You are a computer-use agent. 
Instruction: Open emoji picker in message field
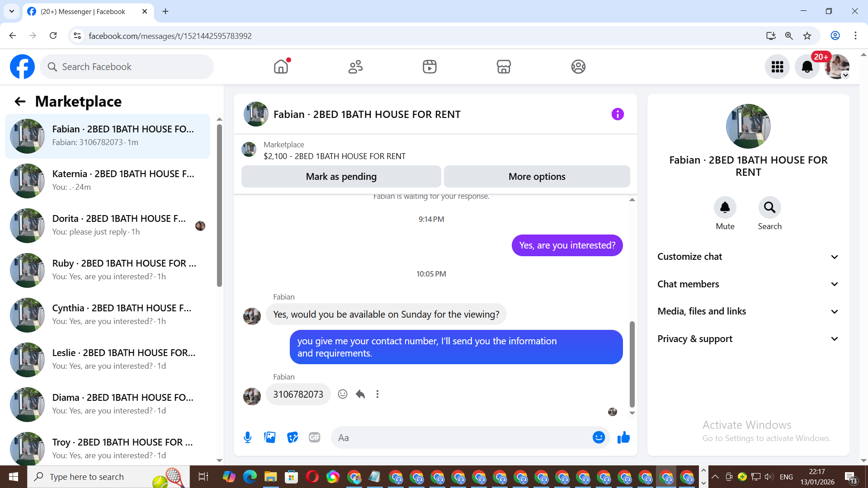[599, 437]
